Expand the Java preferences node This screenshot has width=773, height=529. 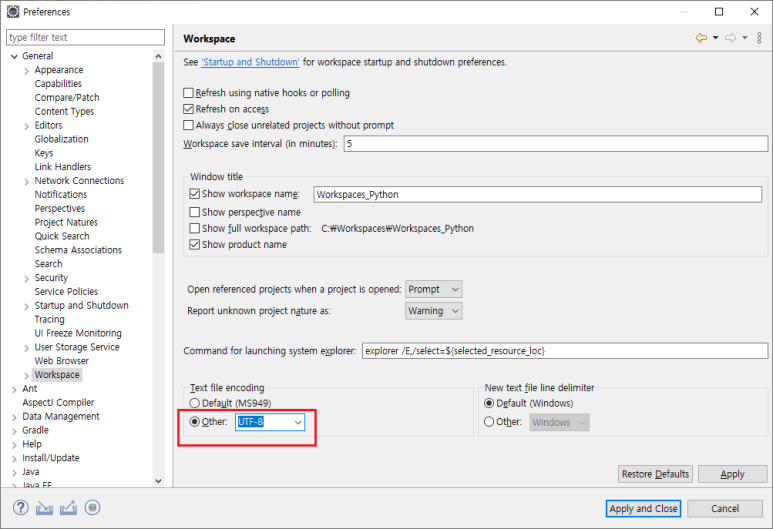[14, 473]
